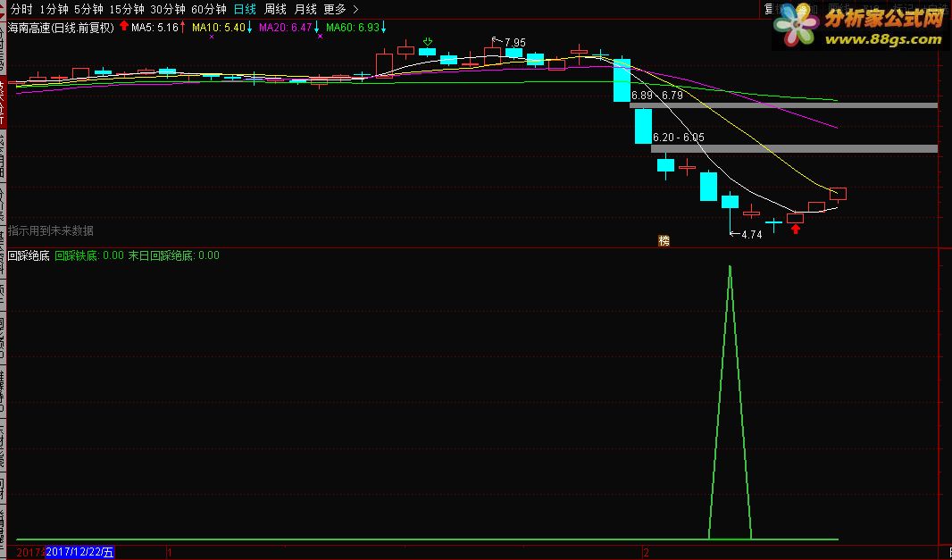Image resolution: width=952 pixels, height=560 pixels.
Task: Click the 6.20 - 6.05 gap label
Action: [678, 138]
